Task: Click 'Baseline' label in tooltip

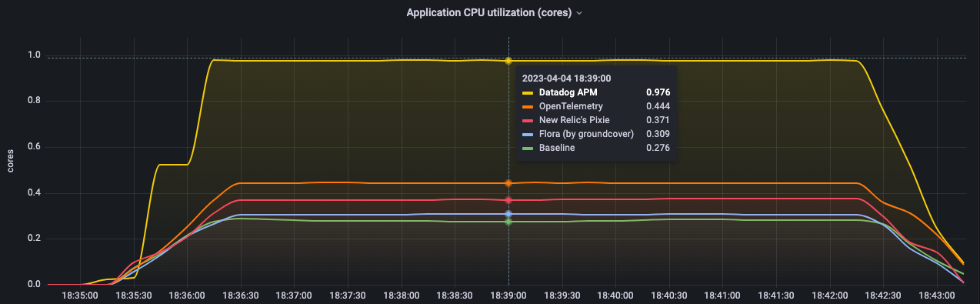Action: [558, 148]
